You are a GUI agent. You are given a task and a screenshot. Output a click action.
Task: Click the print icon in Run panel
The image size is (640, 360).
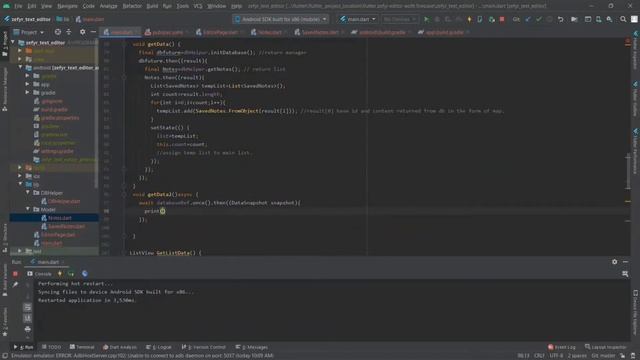(x=27, y=329)
